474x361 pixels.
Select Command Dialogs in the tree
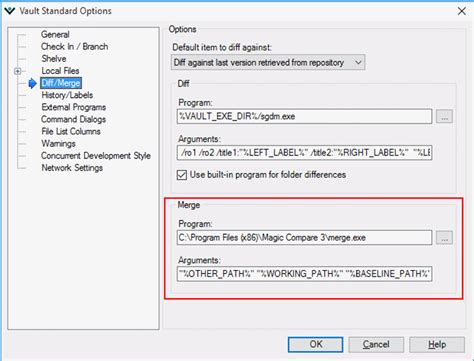(x=74, y=119)
